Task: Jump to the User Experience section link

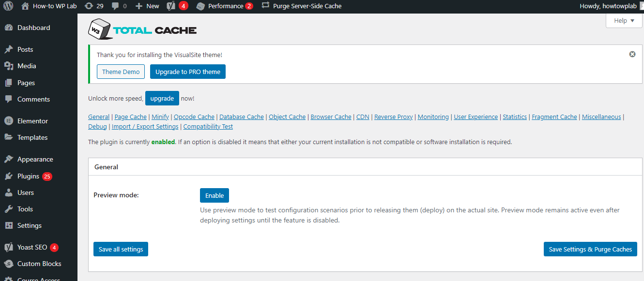Action: (x=476, y=117)
